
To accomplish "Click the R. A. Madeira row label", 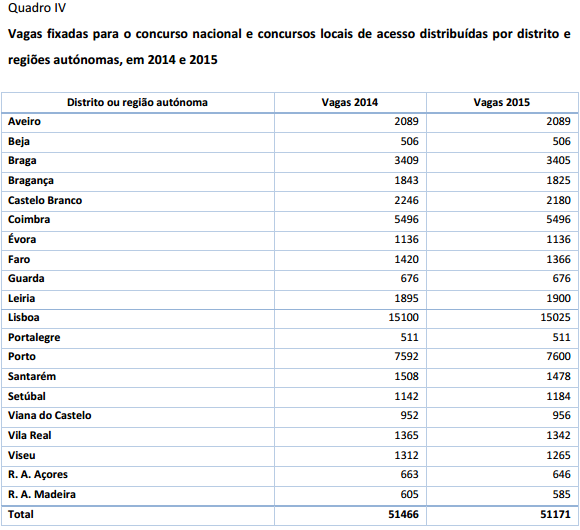I will click(42, 494).
